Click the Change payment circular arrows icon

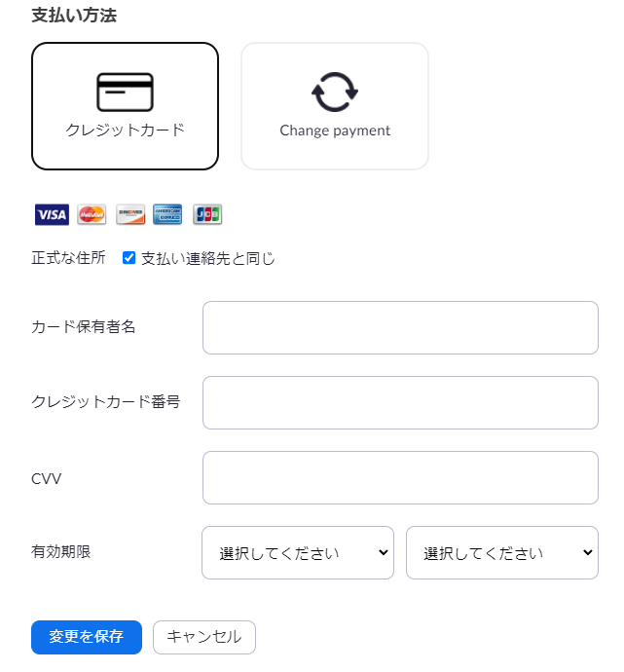click(x=335, y=92)
